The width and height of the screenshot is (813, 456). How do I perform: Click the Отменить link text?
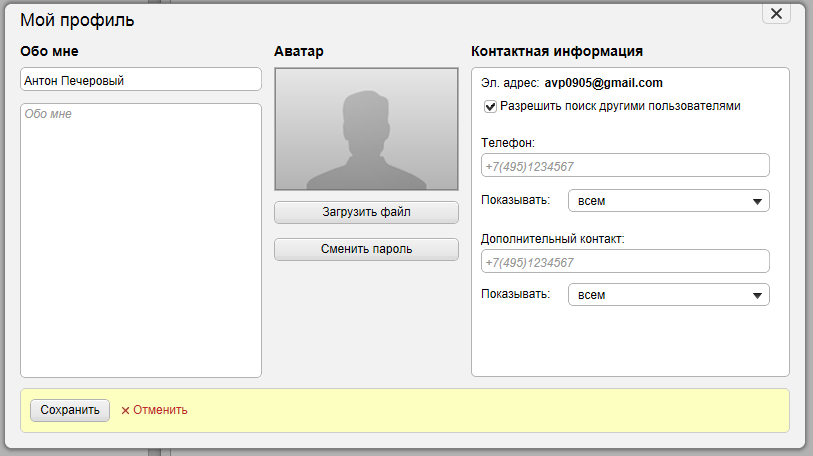point(160,410)
